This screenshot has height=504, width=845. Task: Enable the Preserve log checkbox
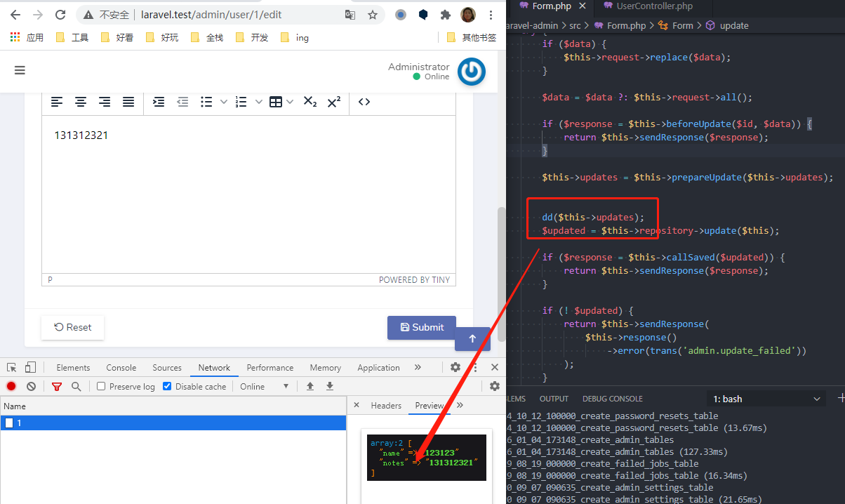click(x=100, y=386)
